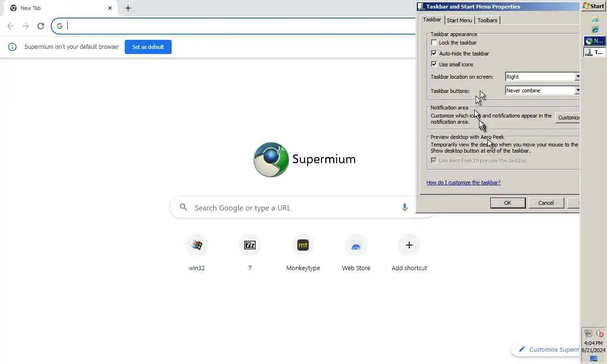Uncheck Use small icons
The height and width of the screenshot is (364, 607).
(434, 64)
